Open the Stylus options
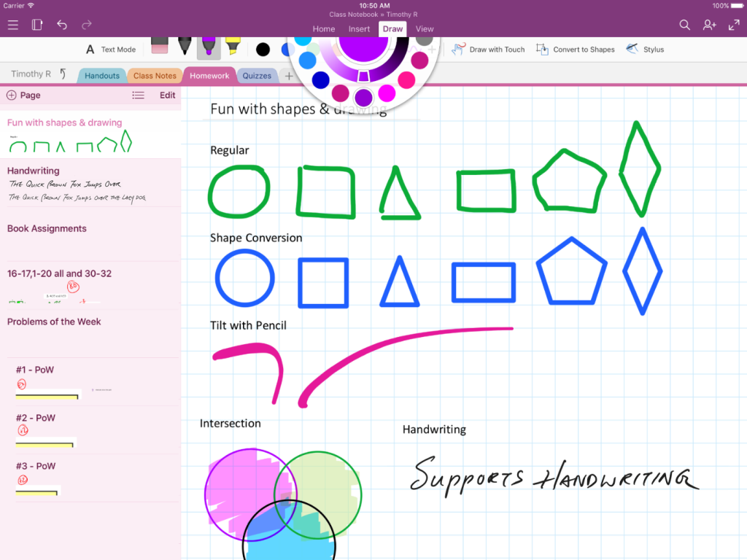Screen dimensions: 747x560 click(645, 50)
